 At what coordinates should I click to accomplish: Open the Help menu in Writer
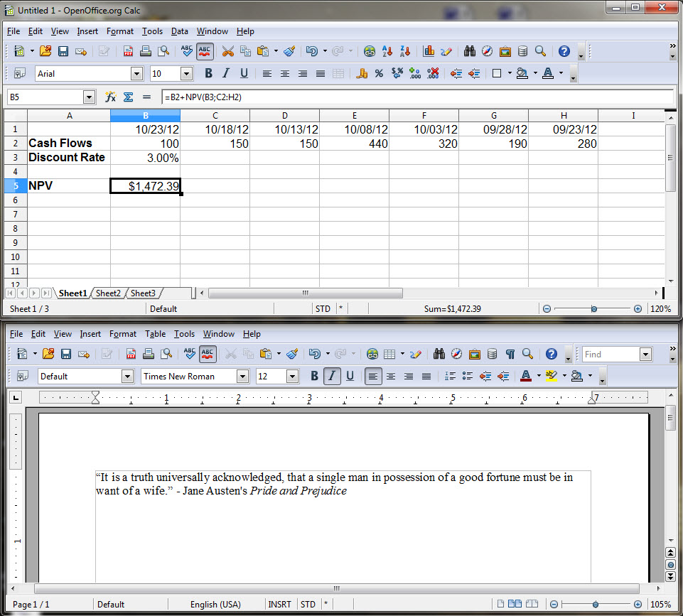(x=252, y=334)
